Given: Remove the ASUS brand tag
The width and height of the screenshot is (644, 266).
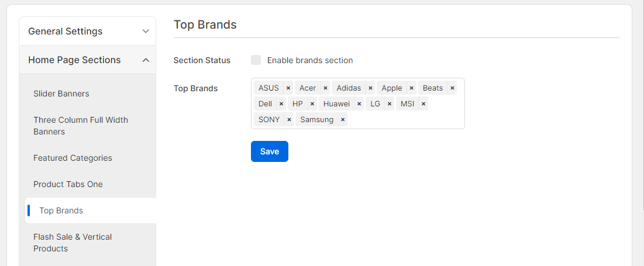Looking at the screenshot, I should pos(288,88).
